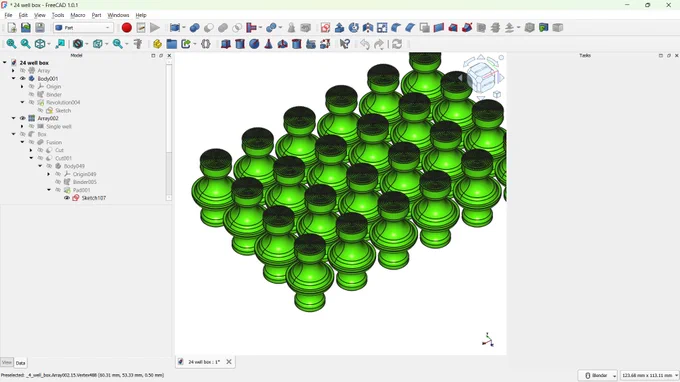Open the View menu

[39, 15]
